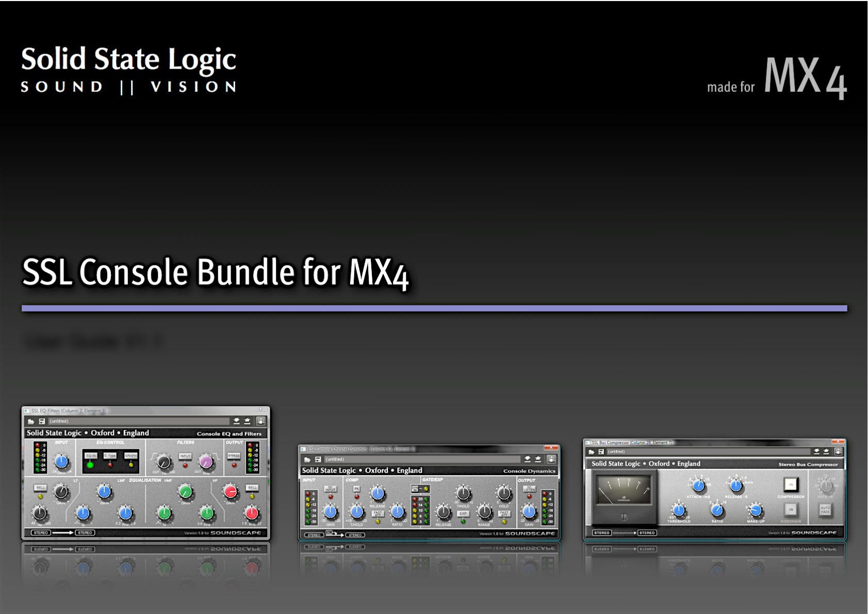
Task: Toggle the SIDECHAIN IN button on Bus Compressor
Action: tap(791, 510)
